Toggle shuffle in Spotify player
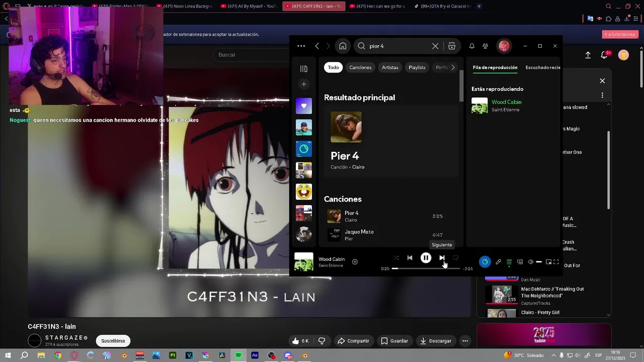 [396, 258]
